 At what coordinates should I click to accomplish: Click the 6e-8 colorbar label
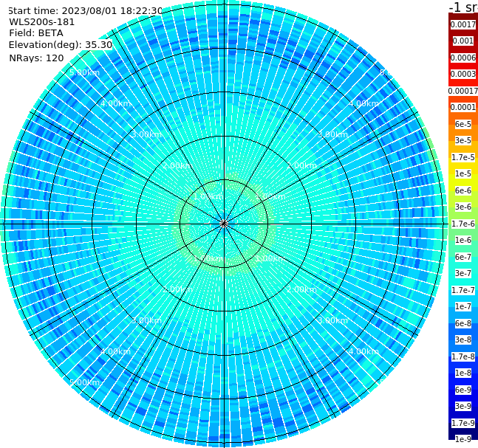(x=463, y=323)
